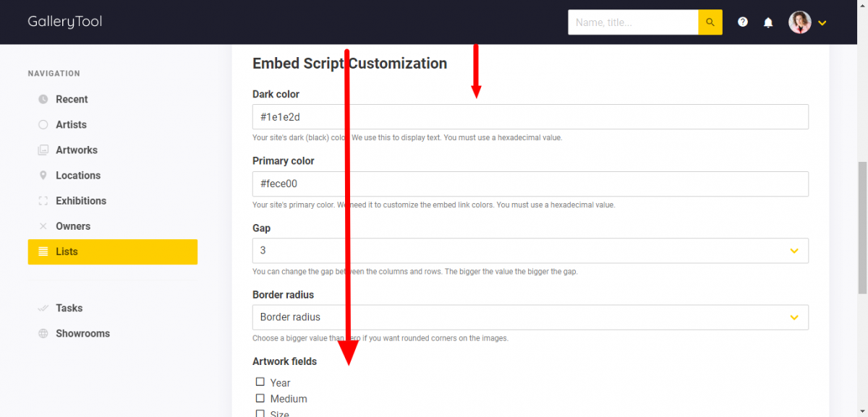Click the Showrooms globe icon

click(43, 333)
